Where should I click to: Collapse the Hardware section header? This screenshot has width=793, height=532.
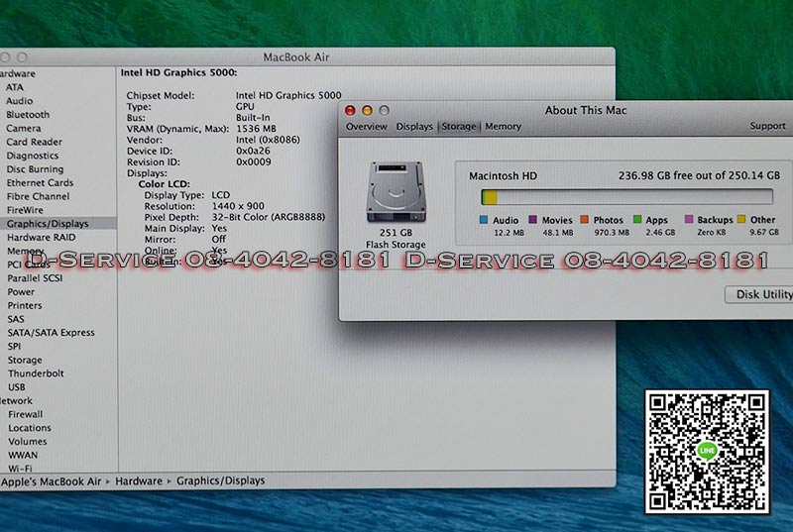(x=18, y=73)
